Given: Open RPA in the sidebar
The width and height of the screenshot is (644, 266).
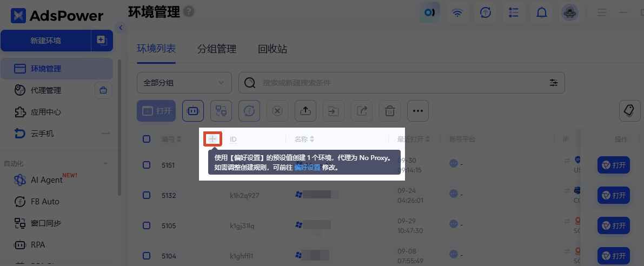Looking at the screenshot, I should [38, 245].
